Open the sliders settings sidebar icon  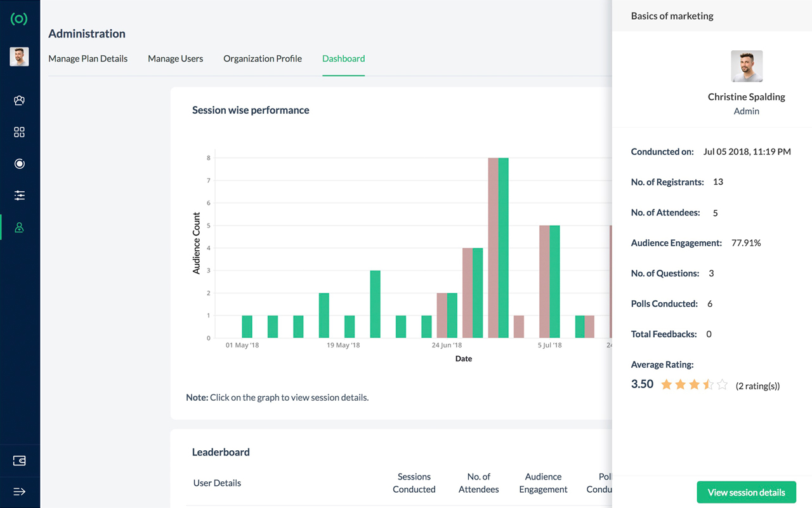(x=19, y=196)
